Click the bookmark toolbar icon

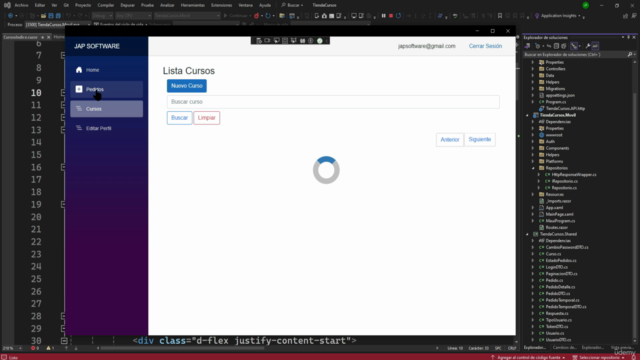click(500, 16)
